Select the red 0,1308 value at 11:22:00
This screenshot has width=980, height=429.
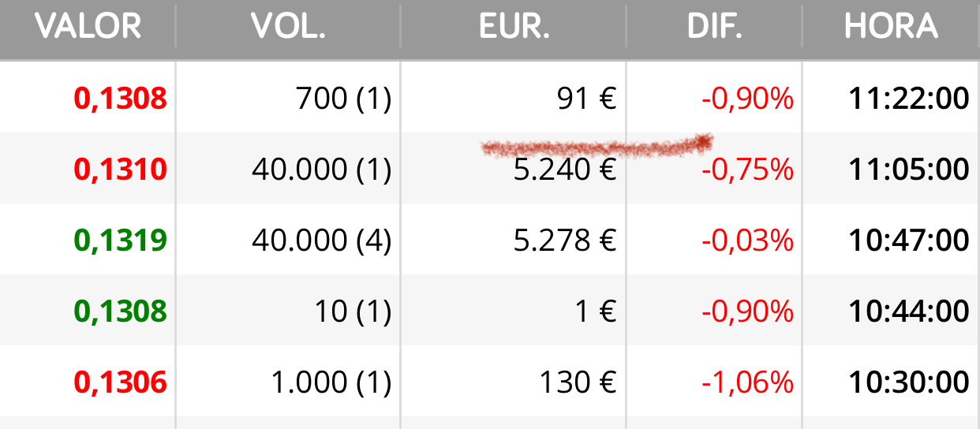tap(121, 99)
